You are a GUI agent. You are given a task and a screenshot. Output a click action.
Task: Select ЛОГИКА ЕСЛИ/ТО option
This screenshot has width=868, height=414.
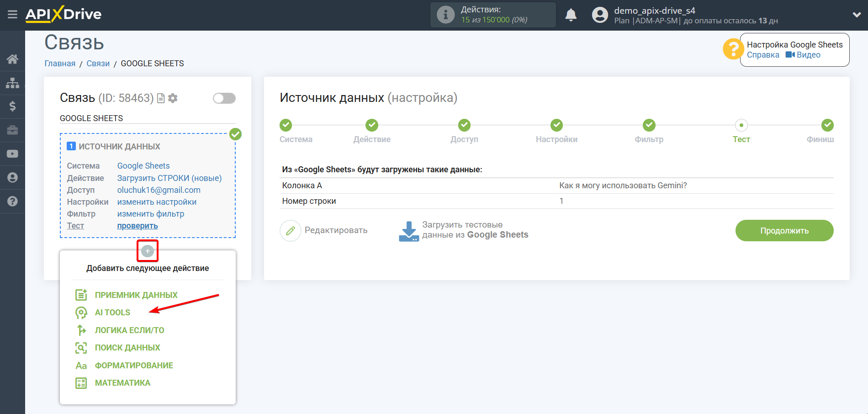pos(129,330)
